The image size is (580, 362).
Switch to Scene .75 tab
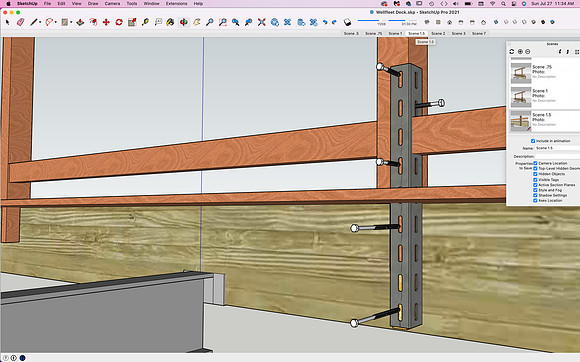click(374, 33)
